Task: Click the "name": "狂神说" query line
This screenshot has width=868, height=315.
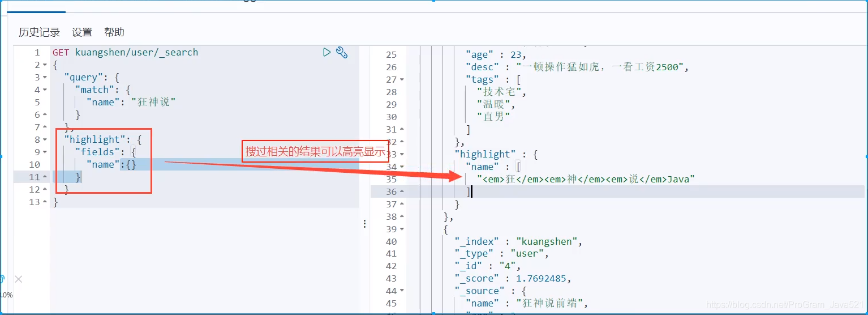Action: tap(131, 102)
